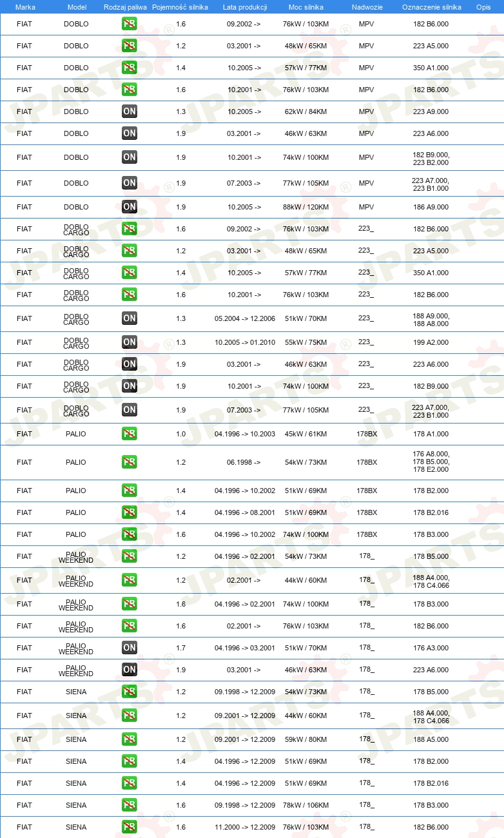Screen dimensions: 504x838
Task: Click diesel ON icon in PALIO WEEKEND 1.9 row
Action: point(130,670)
